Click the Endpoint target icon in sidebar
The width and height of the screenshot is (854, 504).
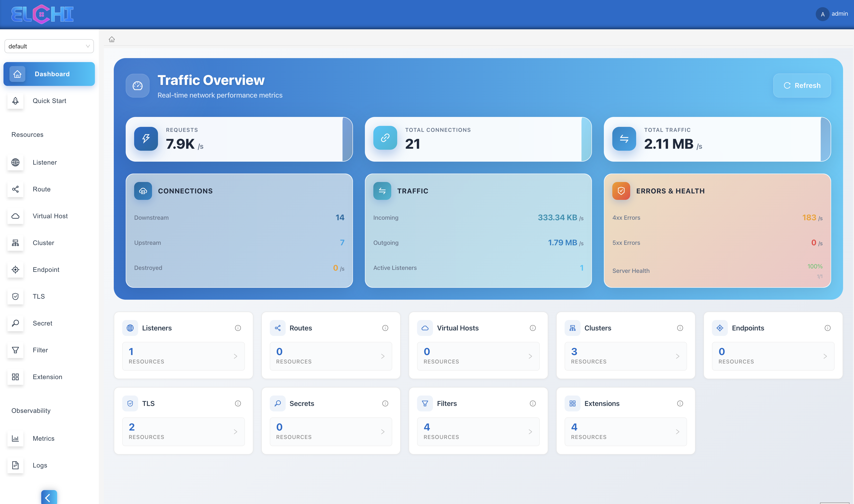(x=15, y=270)
